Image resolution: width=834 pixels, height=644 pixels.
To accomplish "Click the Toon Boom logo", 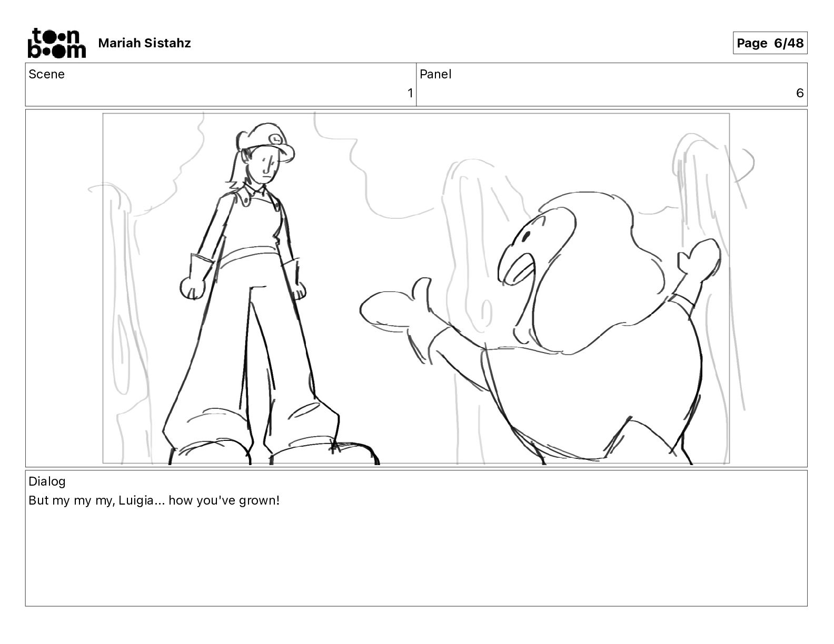I will pos(56,43).
